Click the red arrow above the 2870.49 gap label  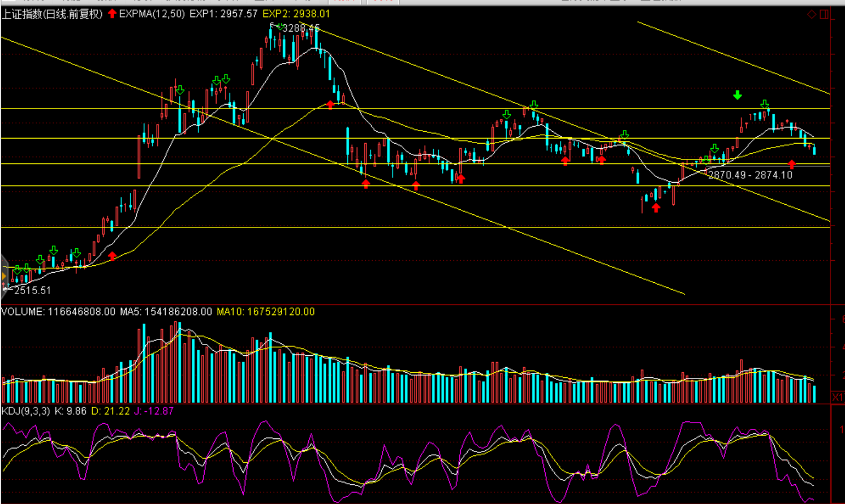pos(792,164)
